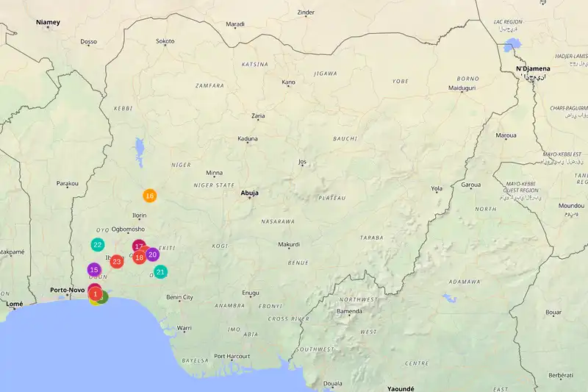Click the Minna city label
This screenshot has height=392, width=588.
[x=214, y=173]
